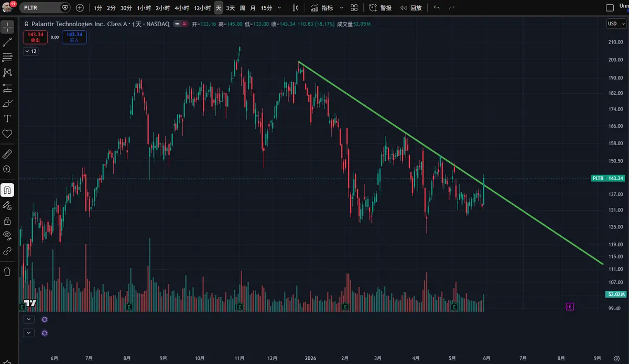Click the undo arrow
Viewport: 629px width, 364px height.
(437, 8)
